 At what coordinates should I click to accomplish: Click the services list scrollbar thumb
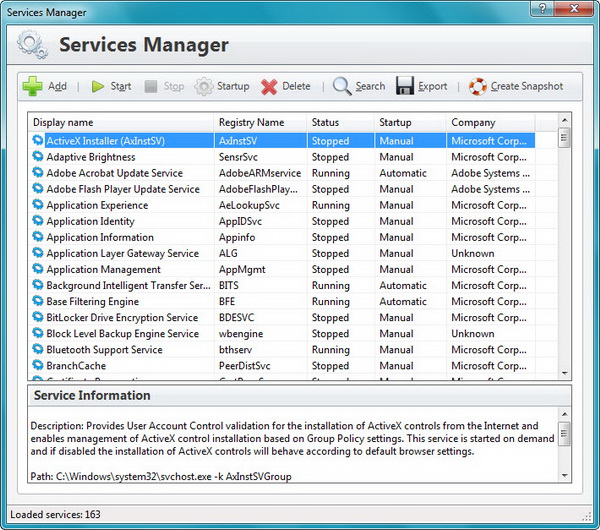tap(564, 138)
